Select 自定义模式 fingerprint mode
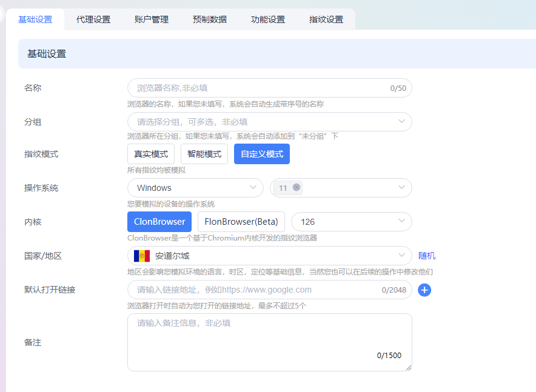The image size is (536, 392). coord(262,154)
